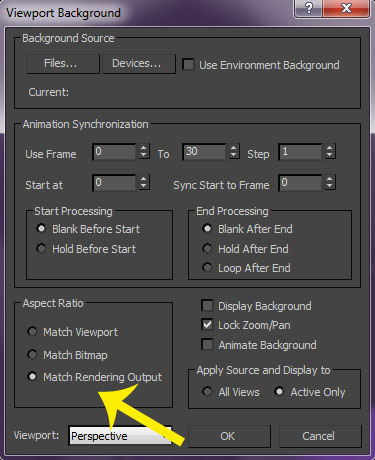Click the Use Frame value field
Viewport: 375px width, 460px height.
114,152
